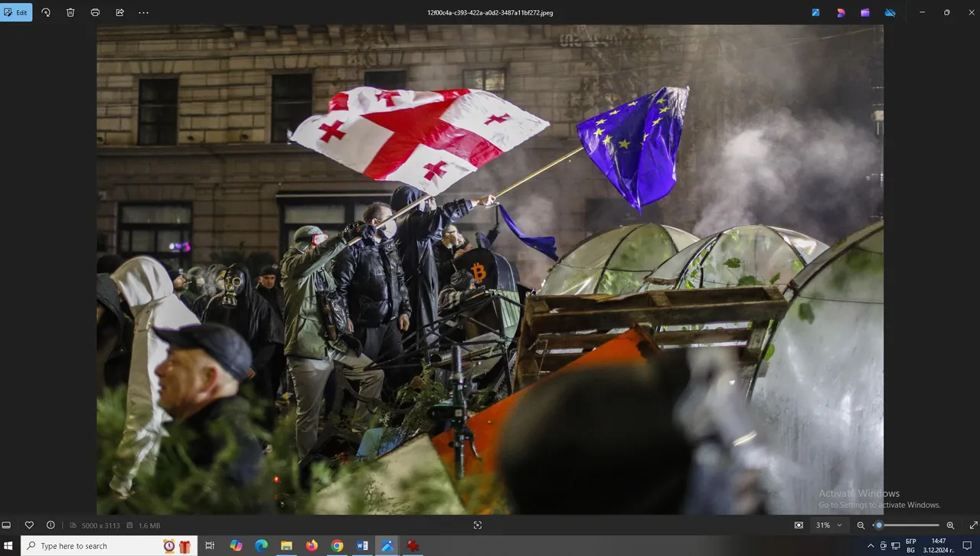Launch Firefox from the taskbar
980x556 pixels.
coord(312,546)
